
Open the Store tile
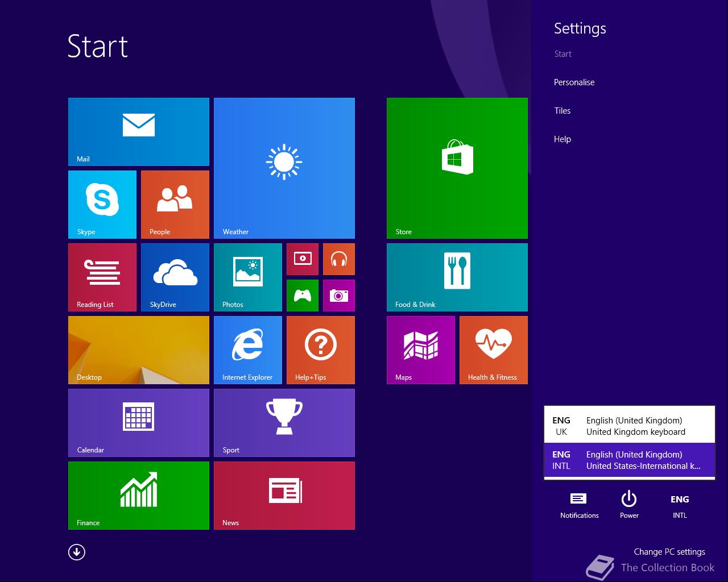click(x=457, y=168)
